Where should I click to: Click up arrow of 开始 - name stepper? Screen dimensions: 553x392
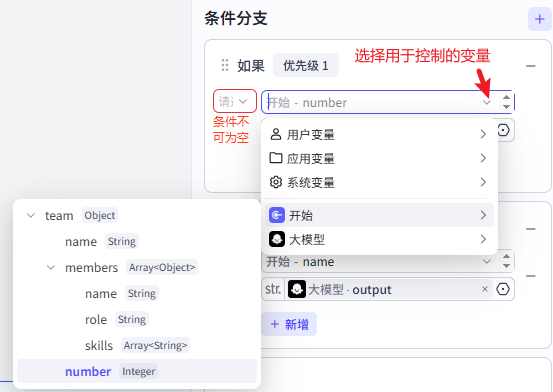[506, 257]
